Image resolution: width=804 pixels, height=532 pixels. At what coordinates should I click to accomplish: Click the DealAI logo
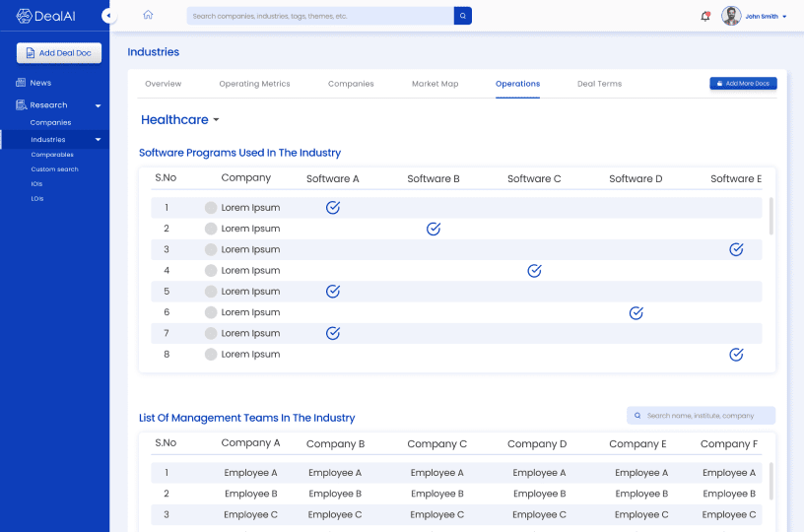[45, 16]
